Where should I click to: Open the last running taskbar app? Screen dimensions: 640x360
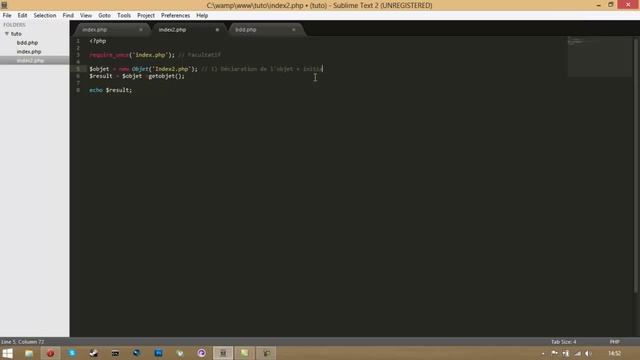pos(266,353)
